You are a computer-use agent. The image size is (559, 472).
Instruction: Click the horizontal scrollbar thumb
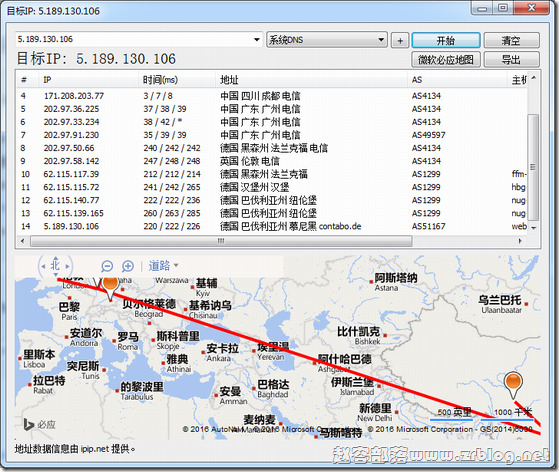(221, 241)
